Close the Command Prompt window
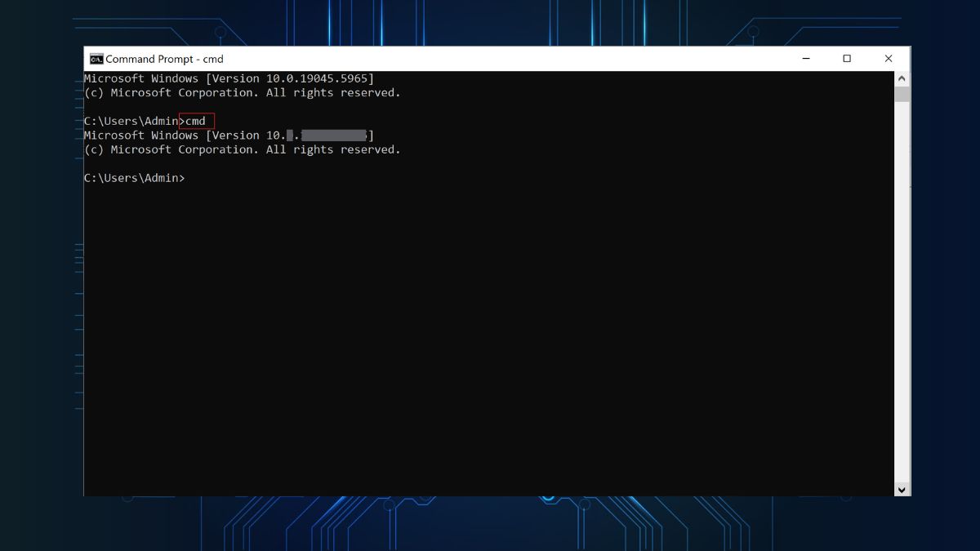This screenshot has width=980, height=551. (x=889, y=59)
